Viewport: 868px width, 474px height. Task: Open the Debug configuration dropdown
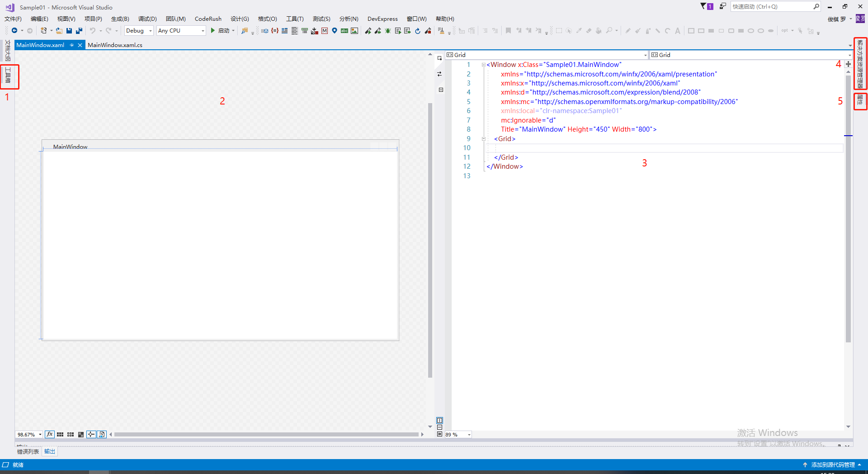coord(139,31)
